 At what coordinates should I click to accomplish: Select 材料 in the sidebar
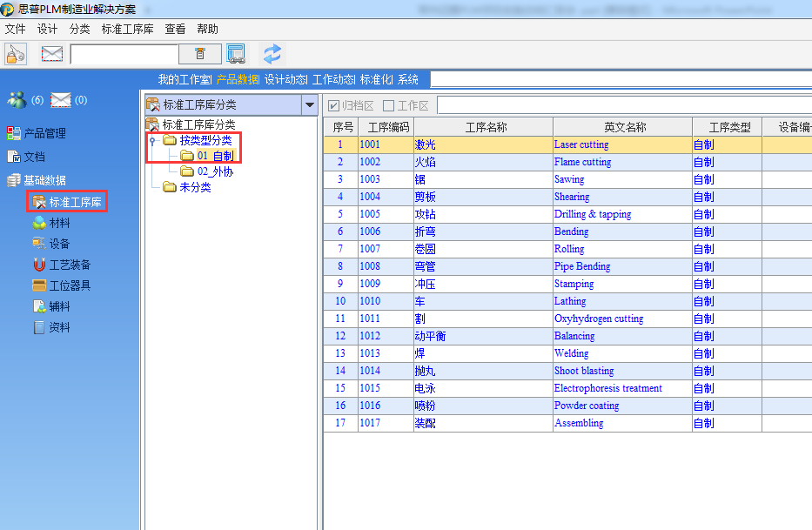coord(59,223)
